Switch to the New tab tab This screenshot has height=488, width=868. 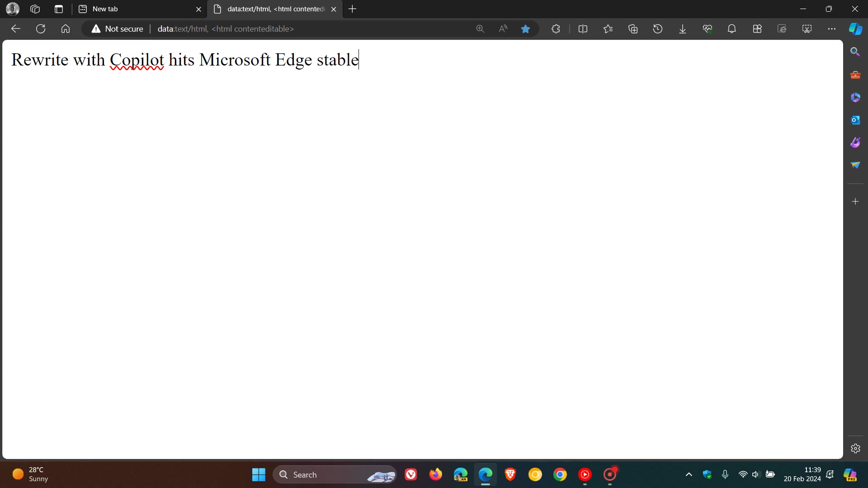tap(139, 9)
